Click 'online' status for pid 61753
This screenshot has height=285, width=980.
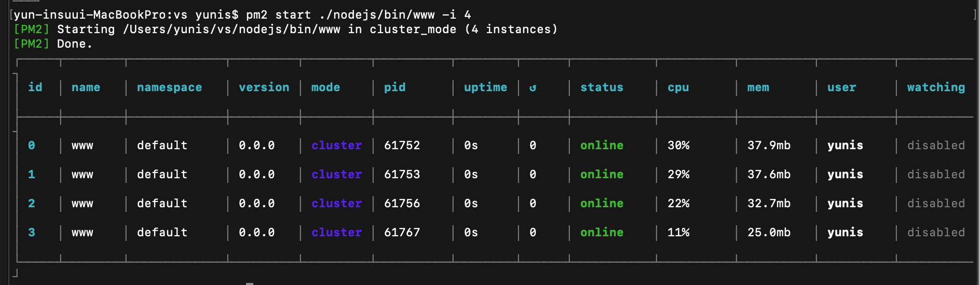(x=602, y=174)
